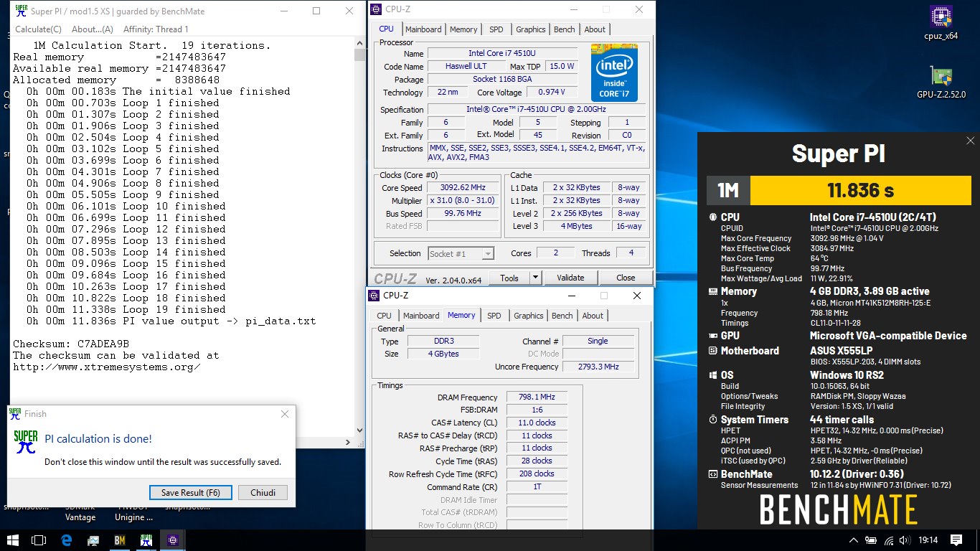Open Wi-Fi network flyout
The width and height of the screenshot is (980, 551).
coord(889,540)
